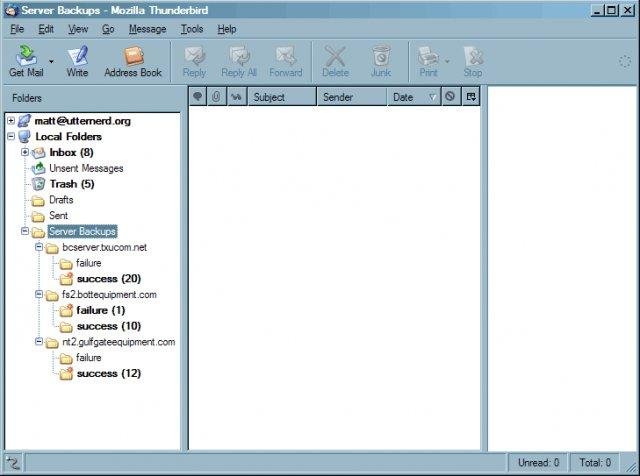Collapse the nt2.gulfgateequipment.com folder
The image size is (640, 476).
tap(39, 341)
